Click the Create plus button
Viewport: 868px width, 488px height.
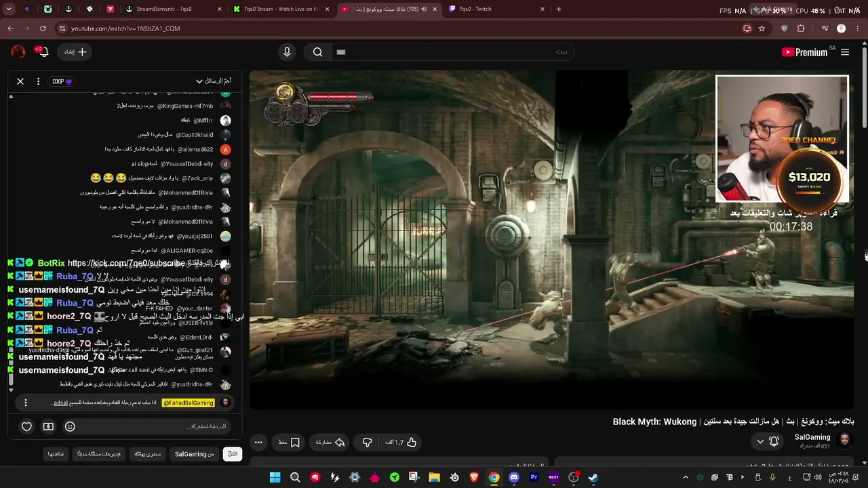click(76, 52)
